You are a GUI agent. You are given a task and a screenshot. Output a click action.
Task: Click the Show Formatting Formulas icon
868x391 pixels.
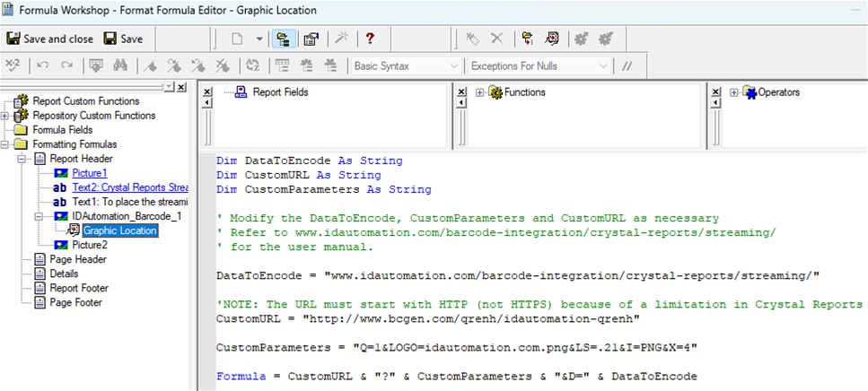tap(552, 39)
